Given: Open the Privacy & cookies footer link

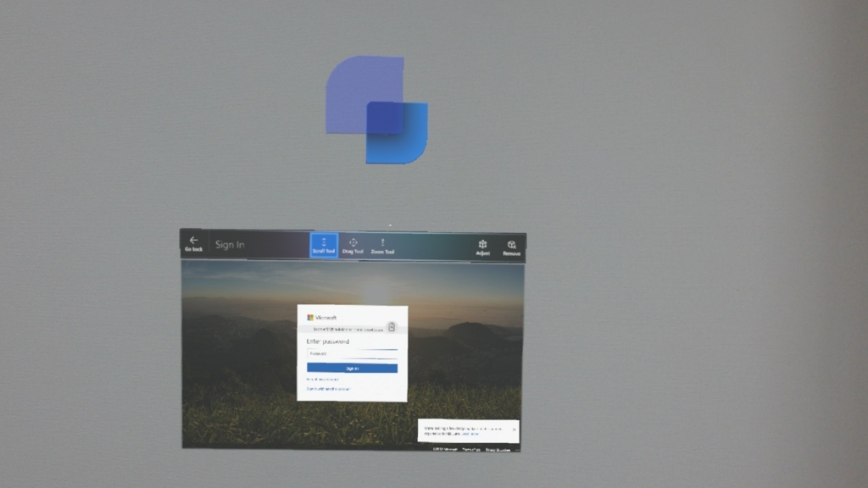Looking at the screenshot, I should point(498,449).
